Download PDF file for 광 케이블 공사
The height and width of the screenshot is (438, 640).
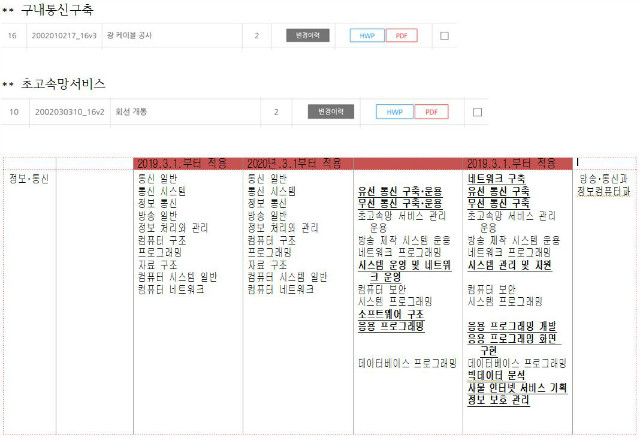401,36
